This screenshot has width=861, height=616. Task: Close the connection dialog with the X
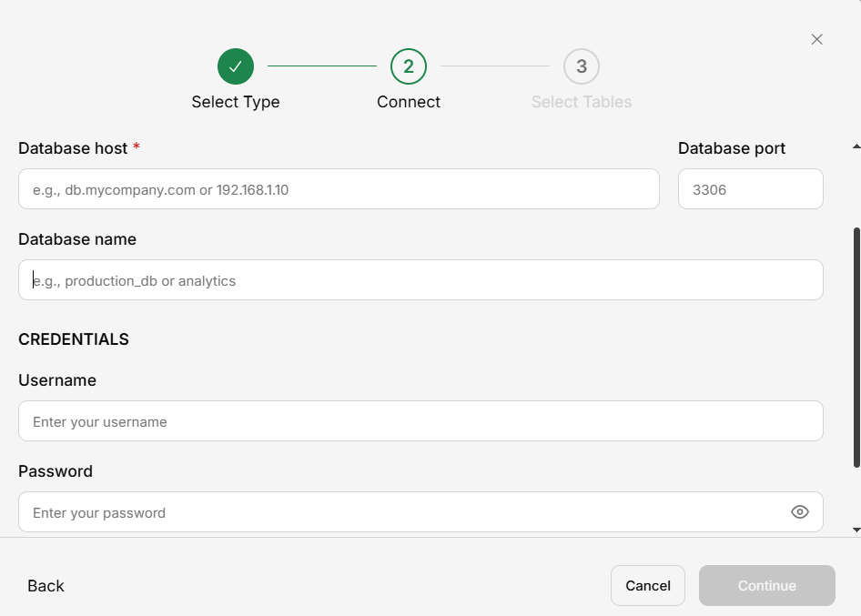click(816, 39)
